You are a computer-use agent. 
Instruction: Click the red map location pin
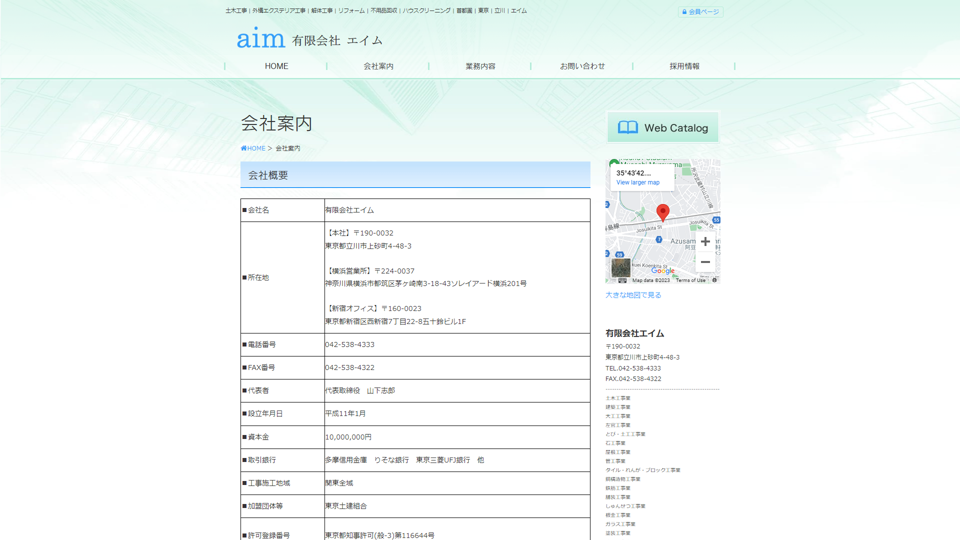pyautogui.click(x=662, y=211)
